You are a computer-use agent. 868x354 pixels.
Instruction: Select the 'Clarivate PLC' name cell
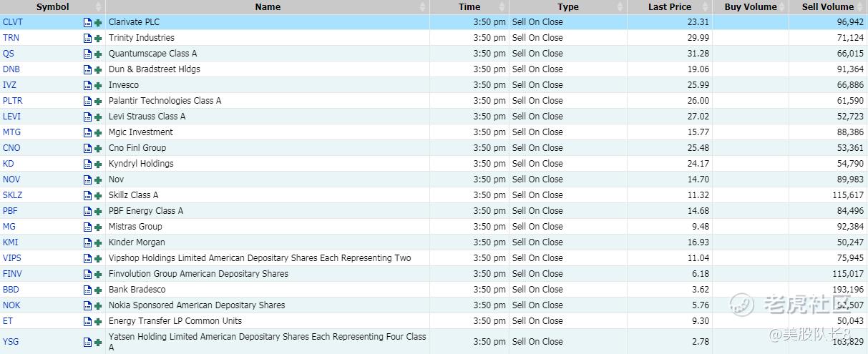pos(268,22)
